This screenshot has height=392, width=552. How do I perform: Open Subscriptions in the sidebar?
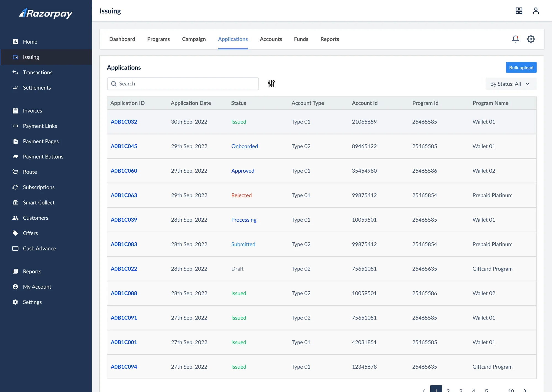(39, 187)
